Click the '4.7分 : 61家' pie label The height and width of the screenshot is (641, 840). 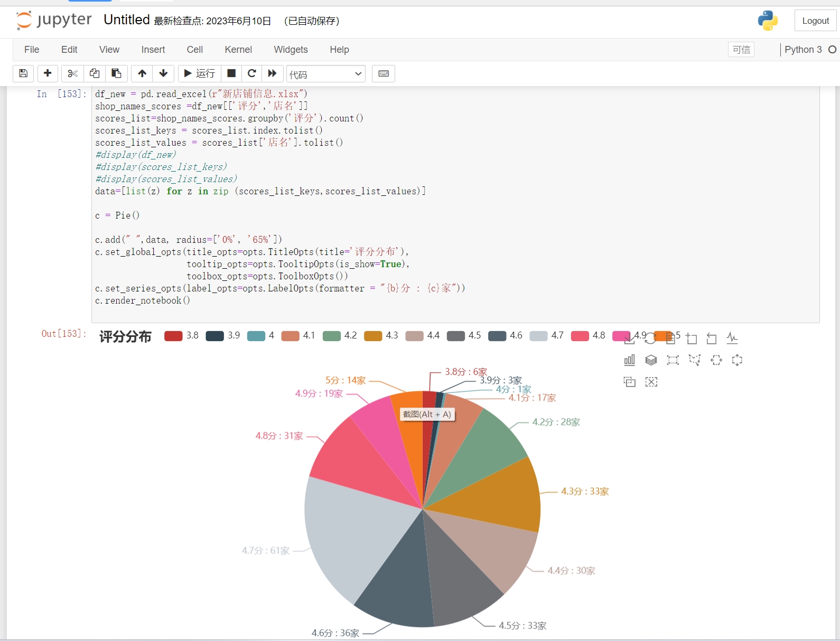pos(266,551)
